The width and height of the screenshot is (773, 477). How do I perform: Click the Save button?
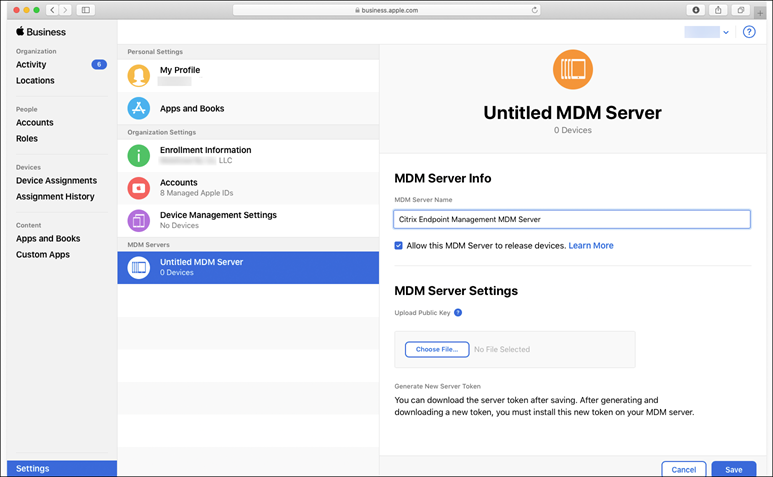(734, 469)
